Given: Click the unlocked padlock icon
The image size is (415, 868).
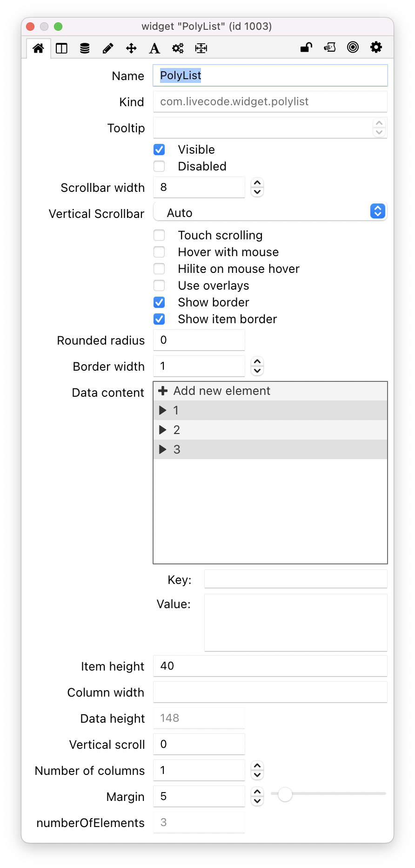Looking at the screenshot, I should coord(306,47).
